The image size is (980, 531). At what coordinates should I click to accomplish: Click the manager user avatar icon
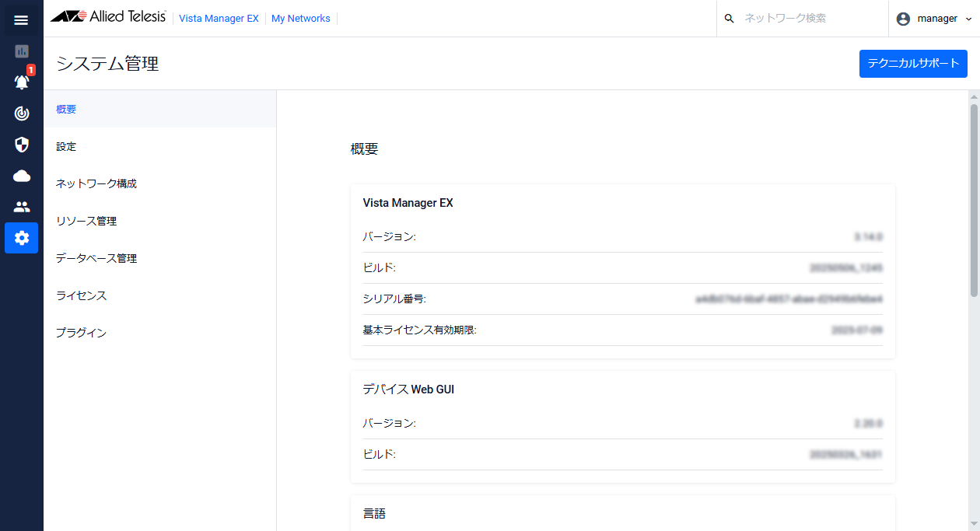903,19
